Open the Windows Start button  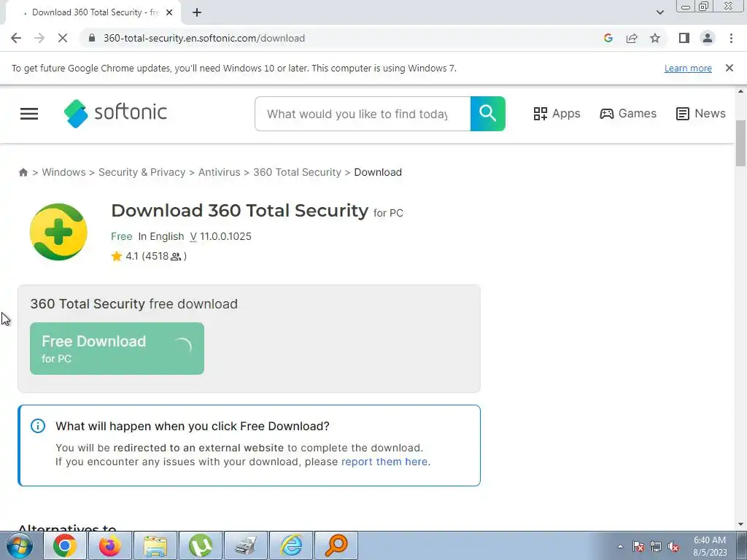[x=19, y=545]
